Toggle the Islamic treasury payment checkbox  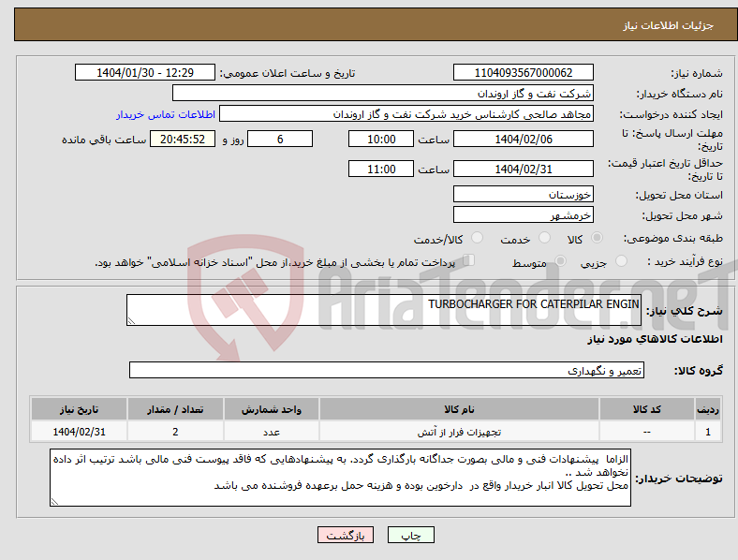click(x=469, y=260)
